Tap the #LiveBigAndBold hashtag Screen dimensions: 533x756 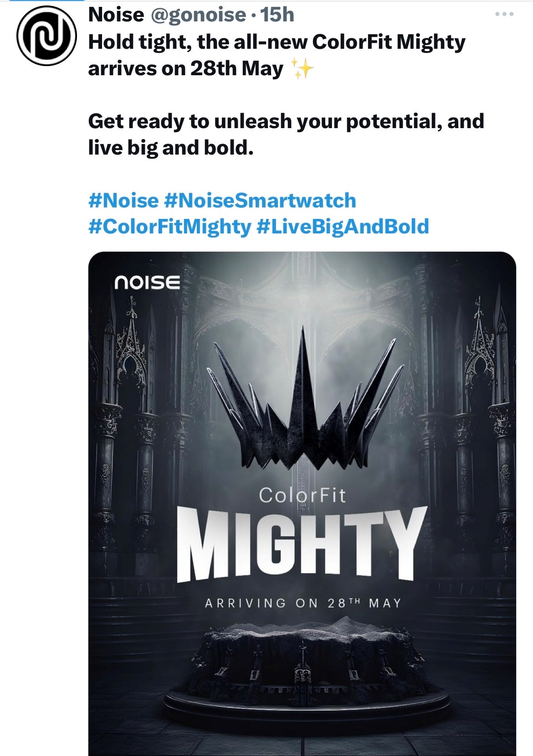343,227
